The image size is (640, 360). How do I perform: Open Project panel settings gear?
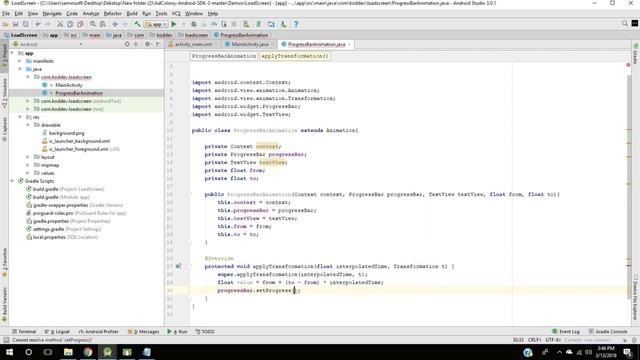click(x=148, y=44)
